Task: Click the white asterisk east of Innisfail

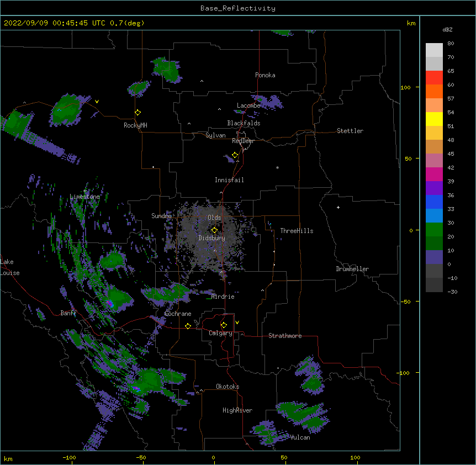Action: pyautogui.click(x=277, y=167)
